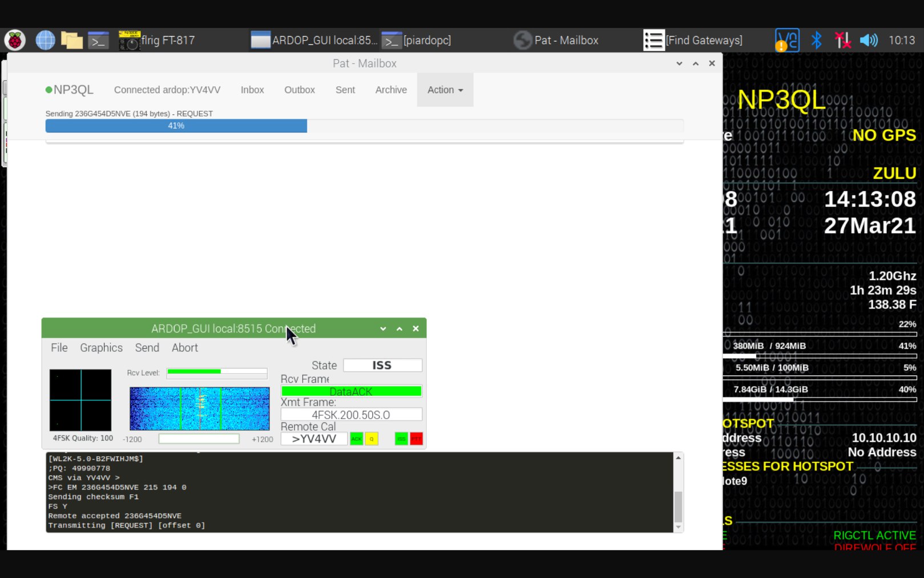This screenshot has height=578, width=924.
Task: Click Connected ardop:YV4VV status in Pat
Action: click(x=167, y=90)
